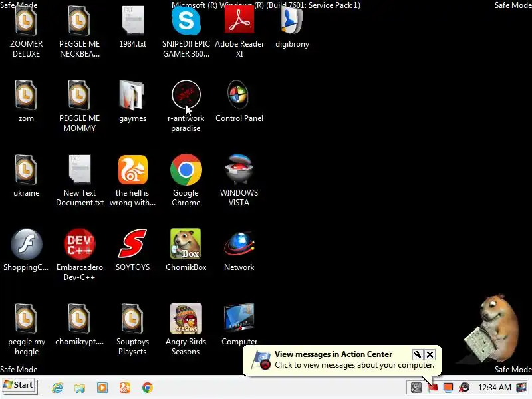The width and height of the screenshot is (532, 399).
Task: Open the notification balloon wrench options
Action: (418, 354)
